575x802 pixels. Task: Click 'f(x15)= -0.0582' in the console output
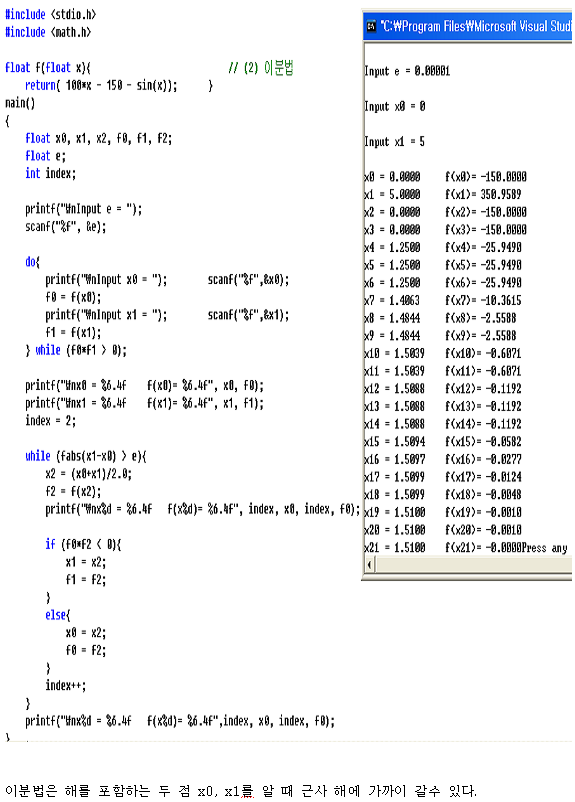click(483, 442)
